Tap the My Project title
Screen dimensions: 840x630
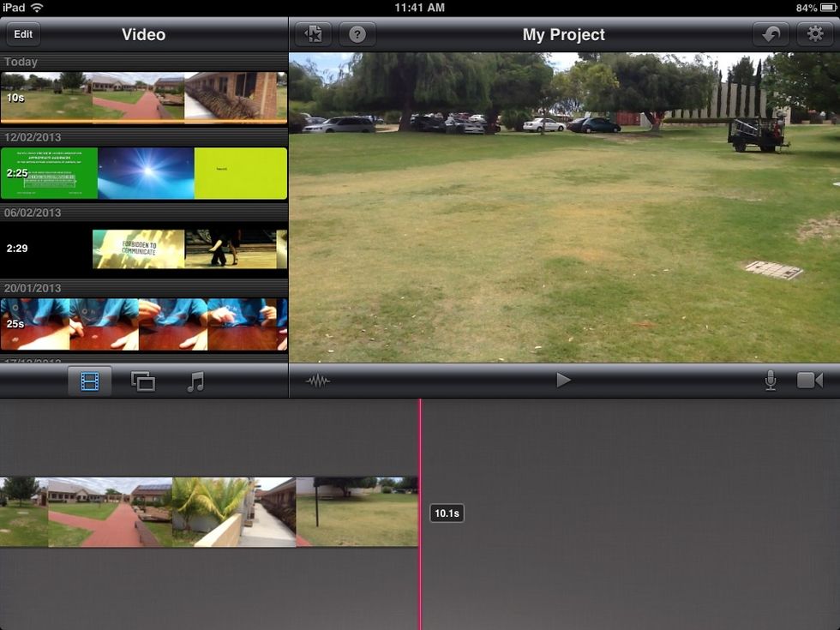564,34
